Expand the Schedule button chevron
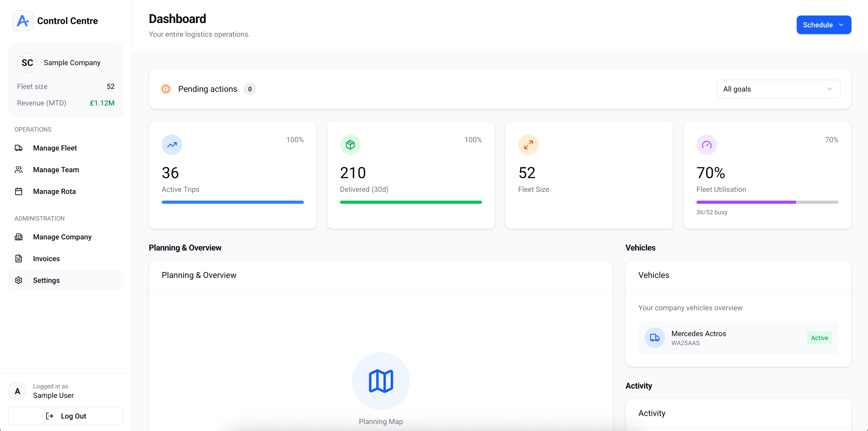Screen dimensions: 868x431 (x=841, y=25)
